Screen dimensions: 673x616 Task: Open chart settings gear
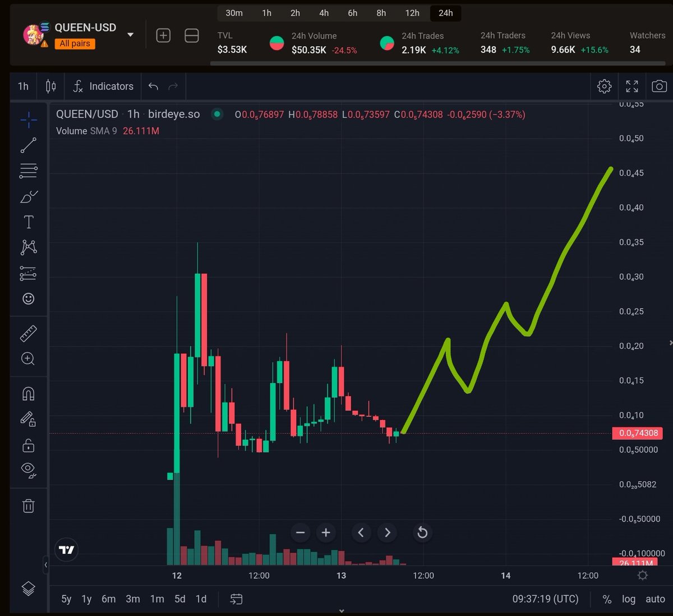coord(605,86)
